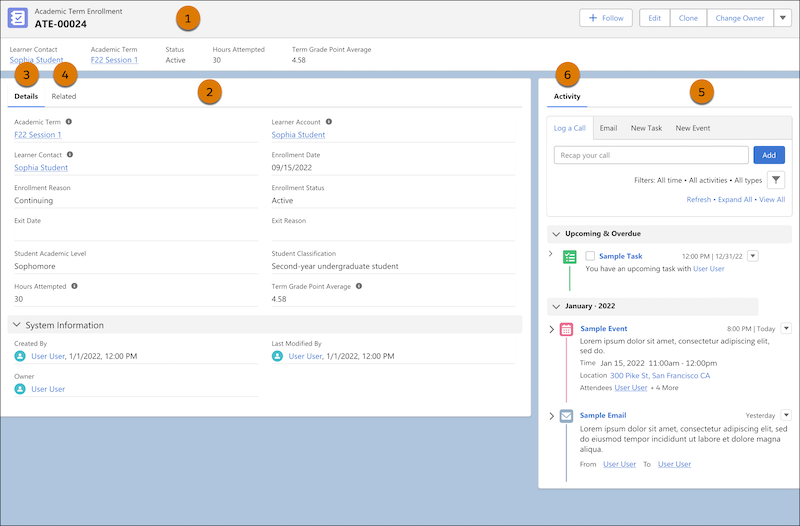Switch to the Related tab

[64, 96]
